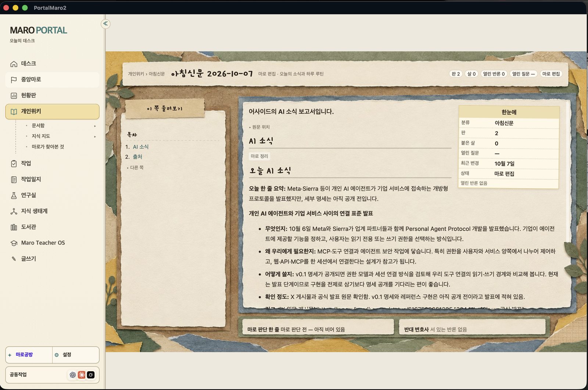Click the 도서관 books icon
Image resolution: width=588 pixels, height=390 pixels.
(x=14, y=227)
